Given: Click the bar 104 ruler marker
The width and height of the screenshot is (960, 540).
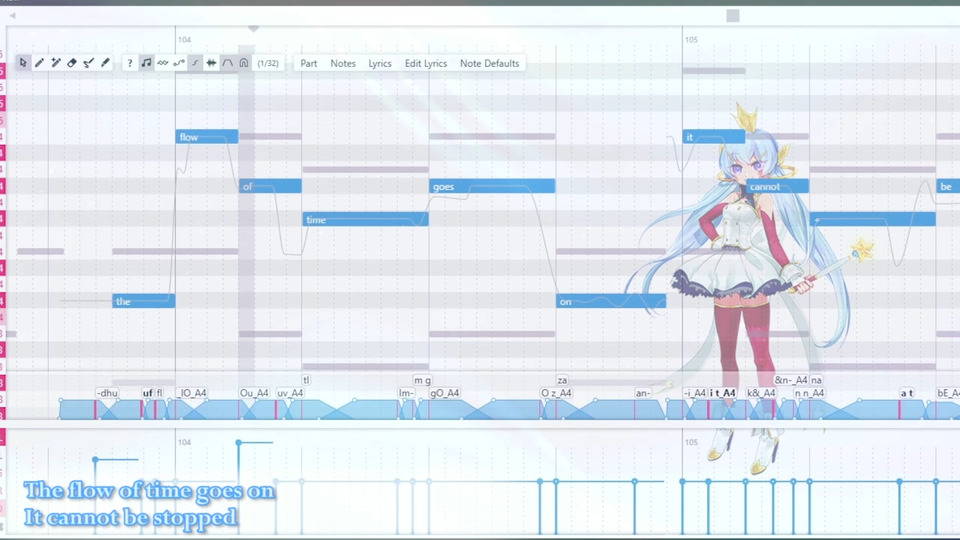Looking at the screenshot, I should coord(184,40).
